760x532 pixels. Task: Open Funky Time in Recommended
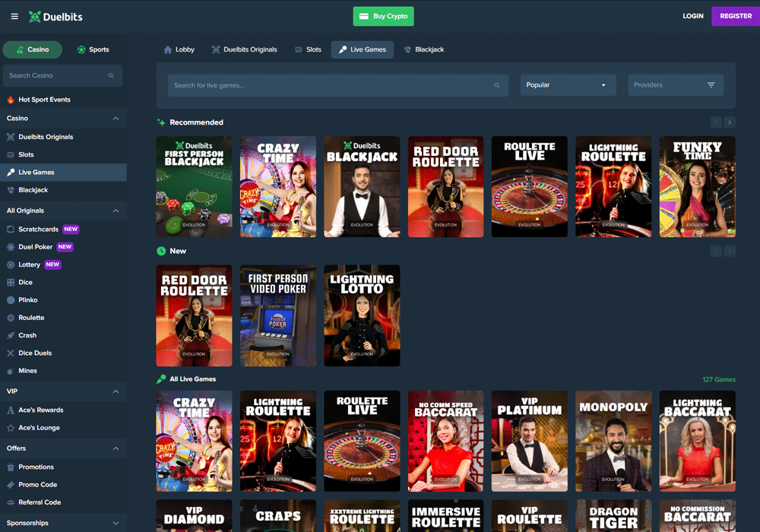697,186
